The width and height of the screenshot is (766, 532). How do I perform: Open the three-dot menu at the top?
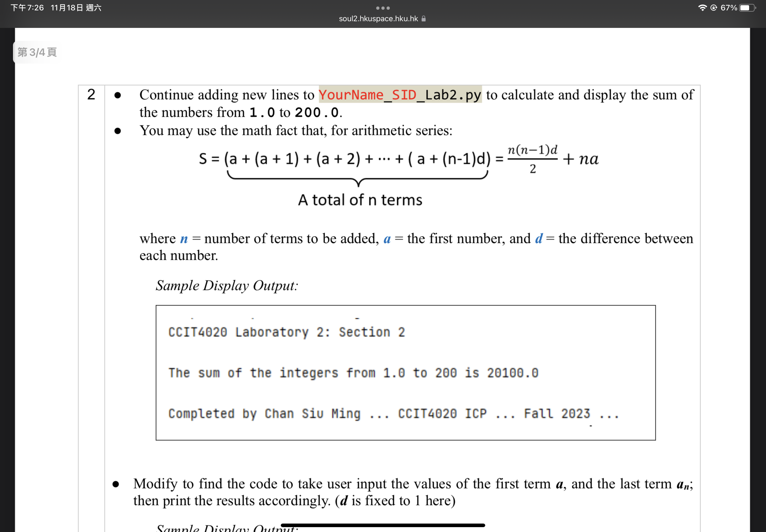click(x=382, y=8)
